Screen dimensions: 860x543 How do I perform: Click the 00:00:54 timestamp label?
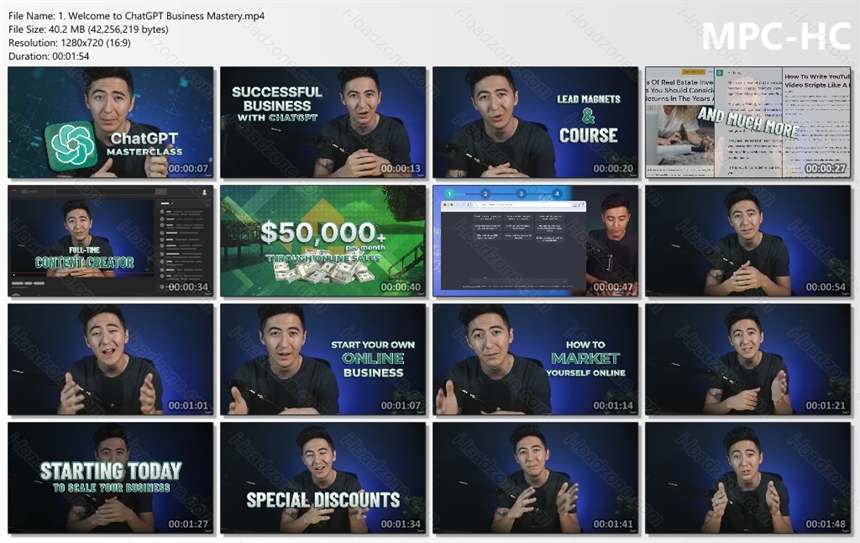click(825, 287)
